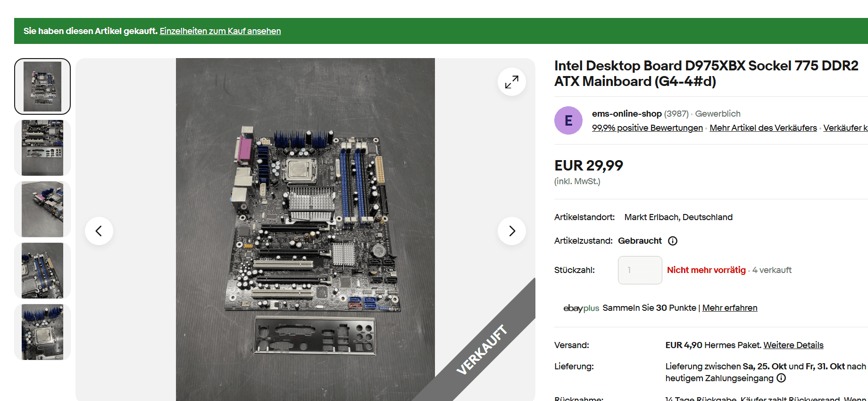
Task: View 99,9% positive Bewertungen
Action: (647, 128)
